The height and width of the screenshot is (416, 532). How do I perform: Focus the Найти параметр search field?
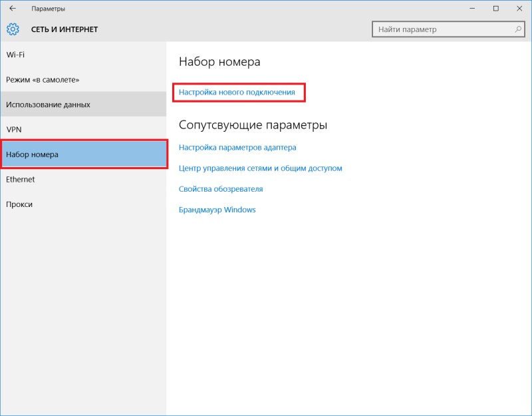[448, 29]
